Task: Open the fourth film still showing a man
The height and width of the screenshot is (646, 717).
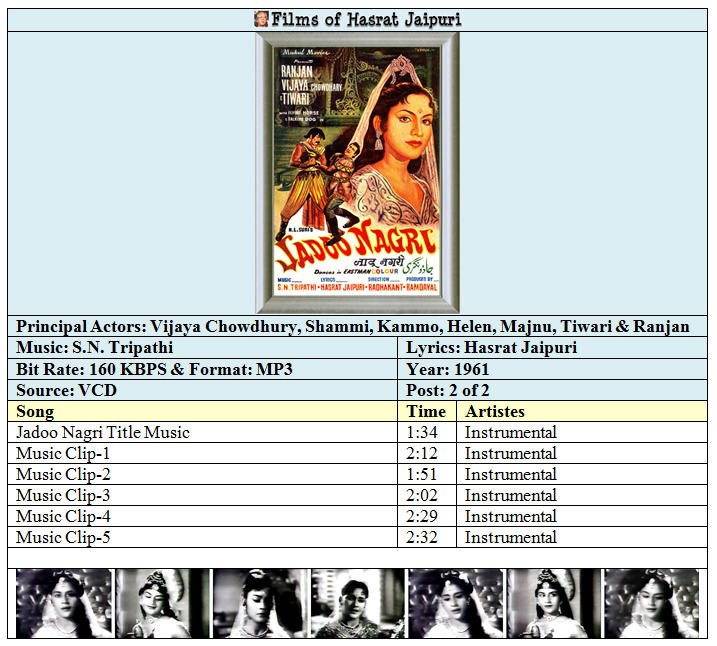Action: tap(358, 603)
